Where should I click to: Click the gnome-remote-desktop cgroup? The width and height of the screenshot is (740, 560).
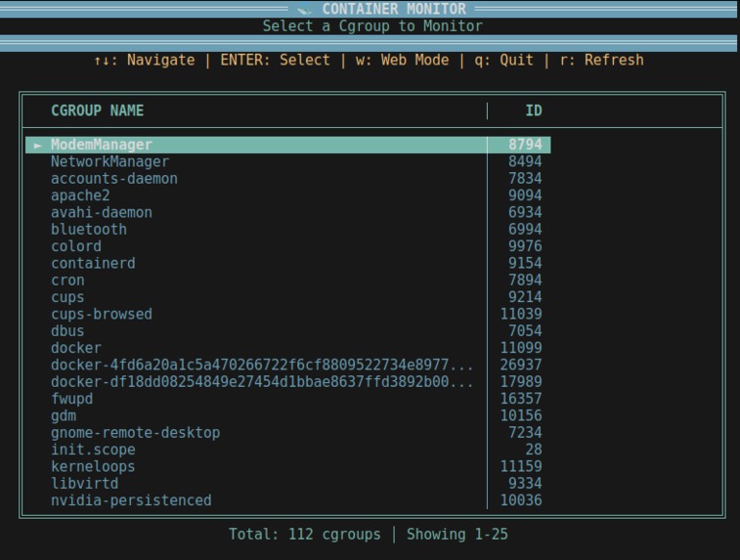click(x=136, y=434)
